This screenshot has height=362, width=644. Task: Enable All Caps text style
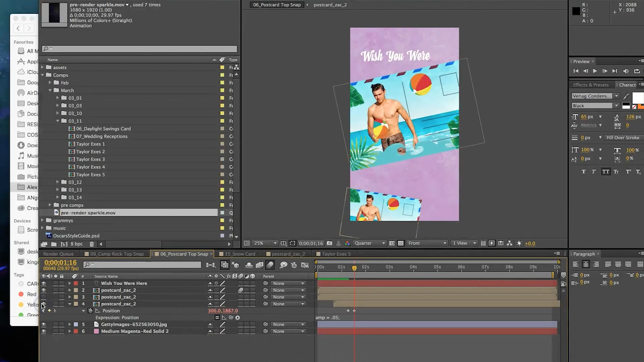(x=605, y=172)
